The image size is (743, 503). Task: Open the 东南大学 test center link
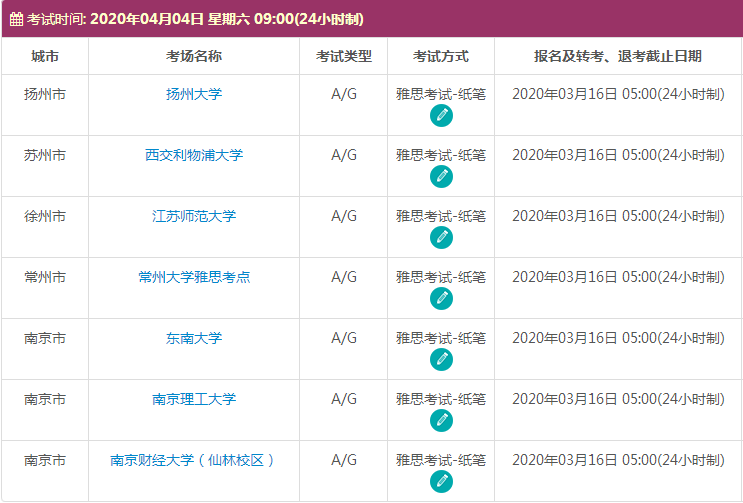point(194,338)
